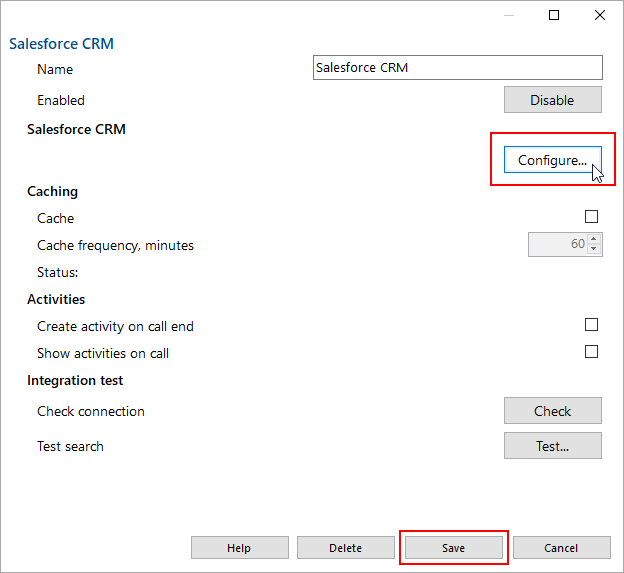Viewport: 624px width, 573px height.
Task: Toggle Show activities on call checkbox
Action: 591,352
